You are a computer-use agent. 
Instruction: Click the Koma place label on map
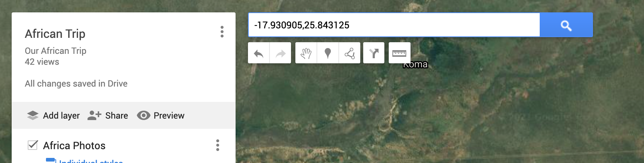click(x=415, y=65)
